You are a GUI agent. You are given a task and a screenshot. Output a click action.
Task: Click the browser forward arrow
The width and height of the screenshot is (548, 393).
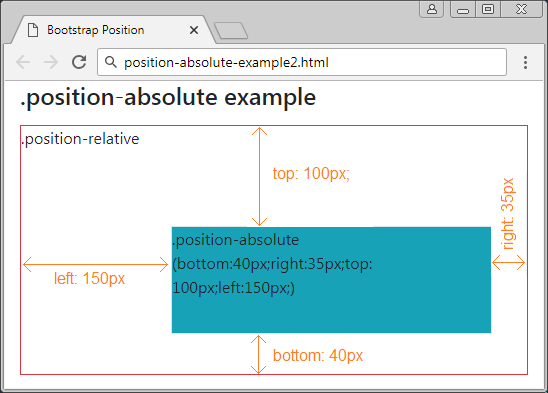click(x=51, y=62)
